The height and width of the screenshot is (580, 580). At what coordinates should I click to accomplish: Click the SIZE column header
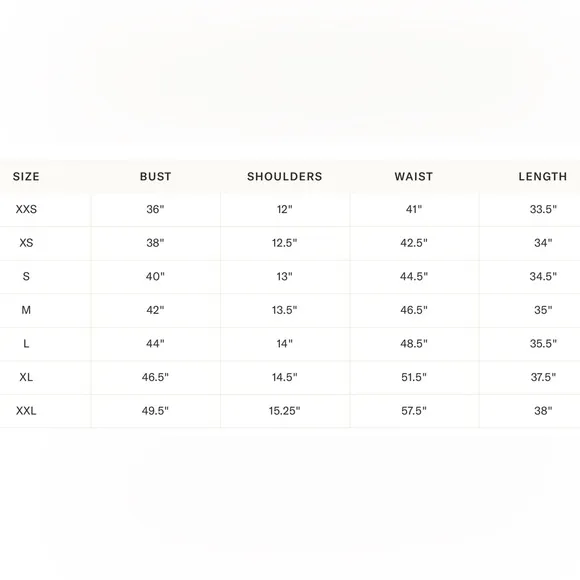(x=26, y=176)
